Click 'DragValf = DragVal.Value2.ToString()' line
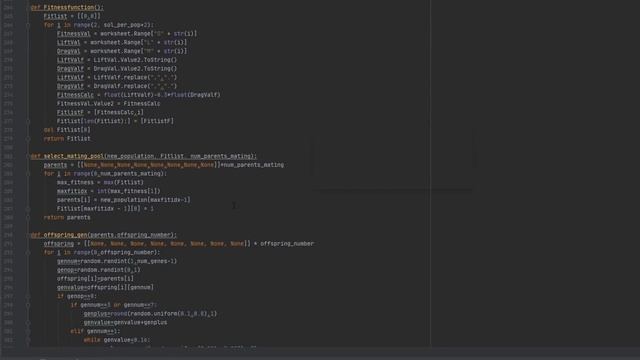The image size is (640, 360). 117,69
